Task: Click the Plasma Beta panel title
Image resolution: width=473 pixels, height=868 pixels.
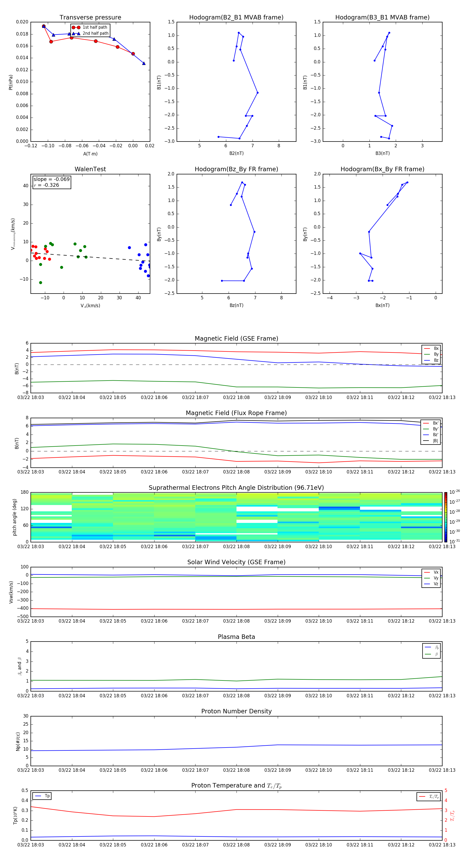Action: click(236, 637)
